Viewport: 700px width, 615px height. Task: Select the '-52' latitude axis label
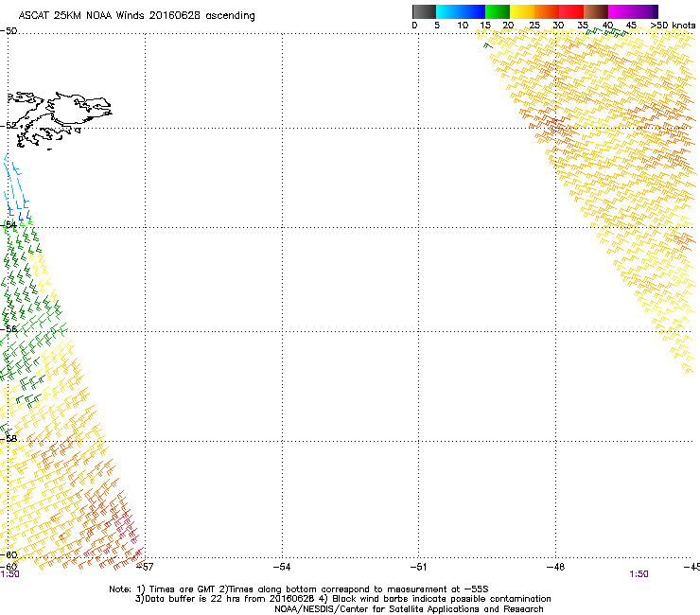click(x=9, y=126)
